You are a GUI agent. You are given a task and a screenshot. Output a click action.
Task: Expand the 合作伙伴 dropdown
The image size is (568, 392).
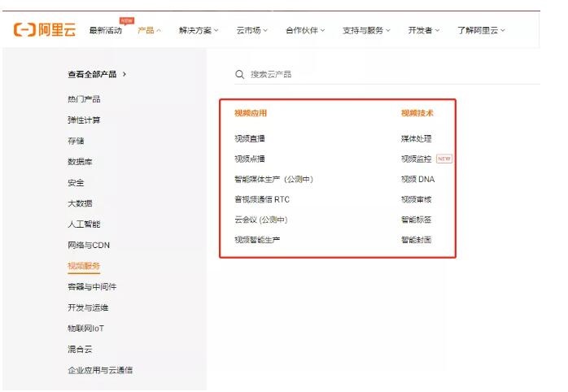tap(305, 30)
